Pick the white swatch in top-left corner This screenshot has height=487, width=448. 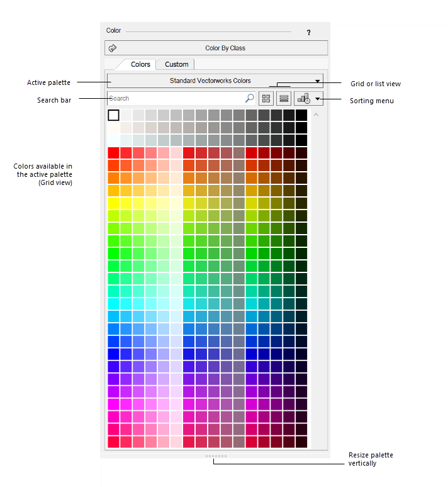click(x=113, y=115)
